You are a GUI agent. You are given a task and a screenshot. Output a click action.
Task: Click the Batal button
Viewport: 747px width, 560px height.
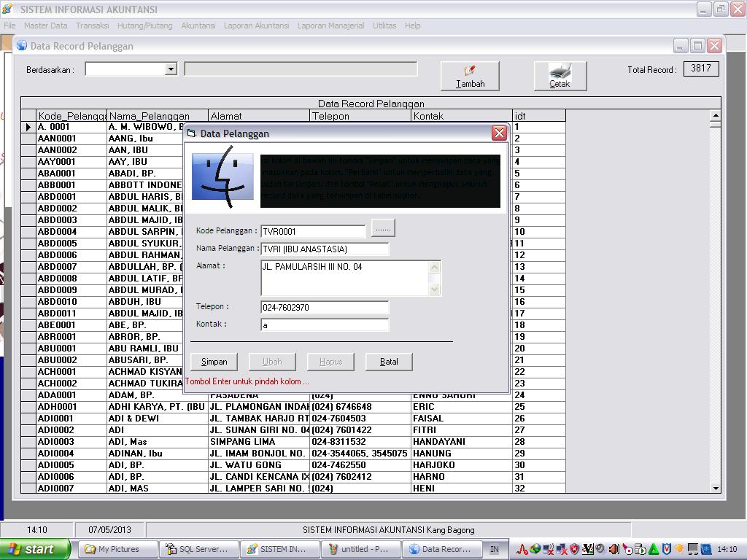[x=389, y=362]
